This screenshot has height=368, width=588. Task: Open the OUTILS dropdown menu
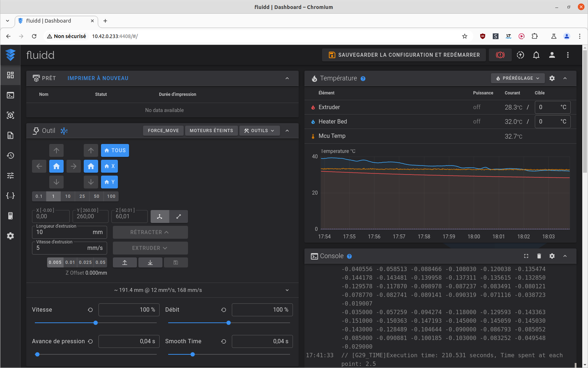click(x=259, y=131)
